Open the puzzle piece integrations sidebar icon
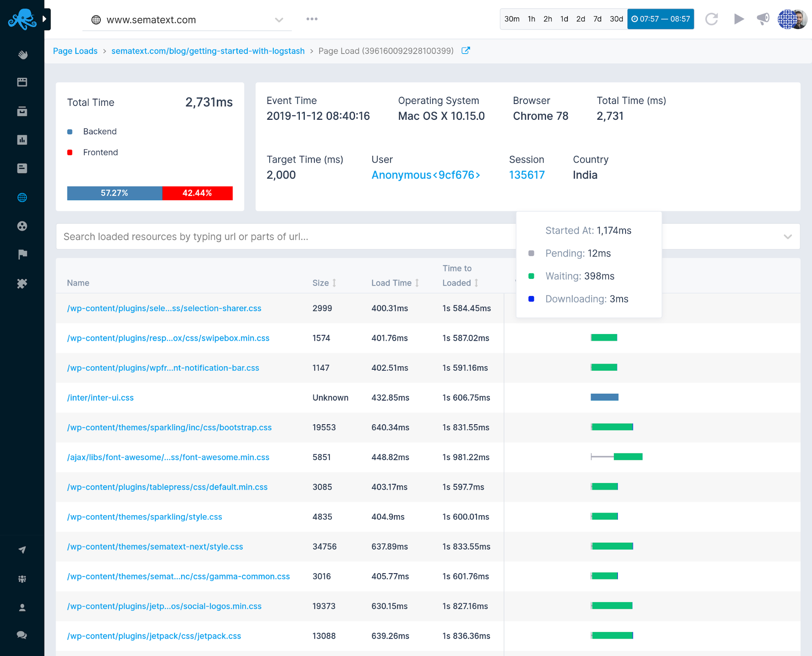Viewport: 812px width, 656px height. click(x=22, y=283)
